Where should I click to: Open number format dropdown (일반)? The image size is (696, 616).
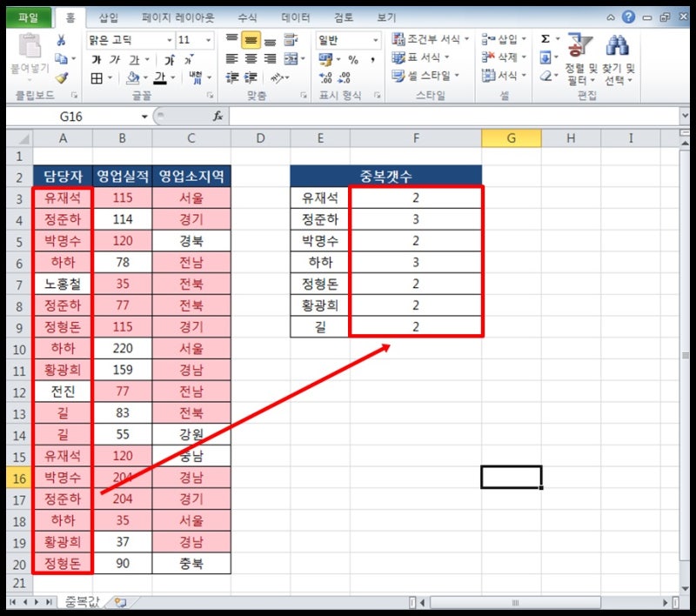pyautogui.click(x=376, y=40)
